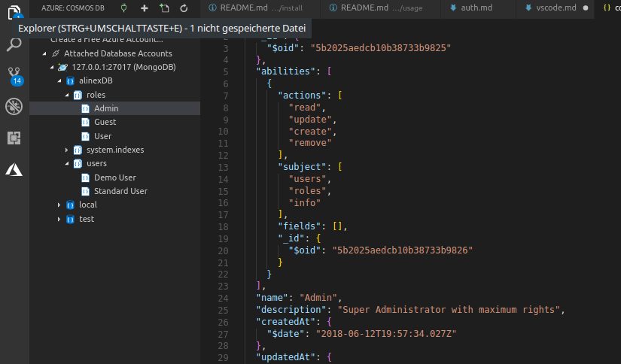
Task: Collapse the 127.0.0.1:27017 MongoDB node
Action: tap(52, 67)
